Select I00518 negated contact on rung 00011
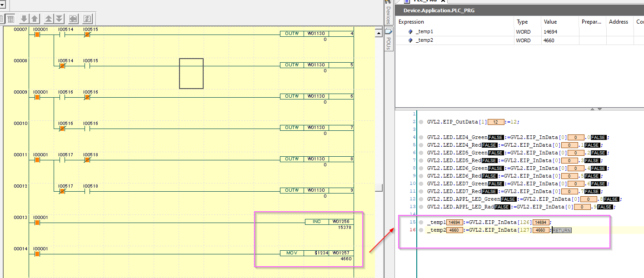644x278 pixels. 88,159
